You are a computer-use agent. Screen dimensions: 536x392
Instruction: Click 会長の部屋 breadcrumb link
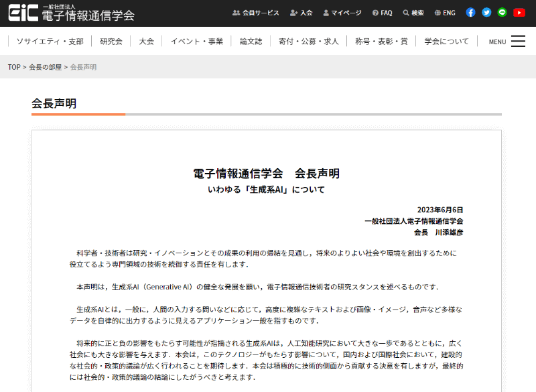(x=45, y=67)
